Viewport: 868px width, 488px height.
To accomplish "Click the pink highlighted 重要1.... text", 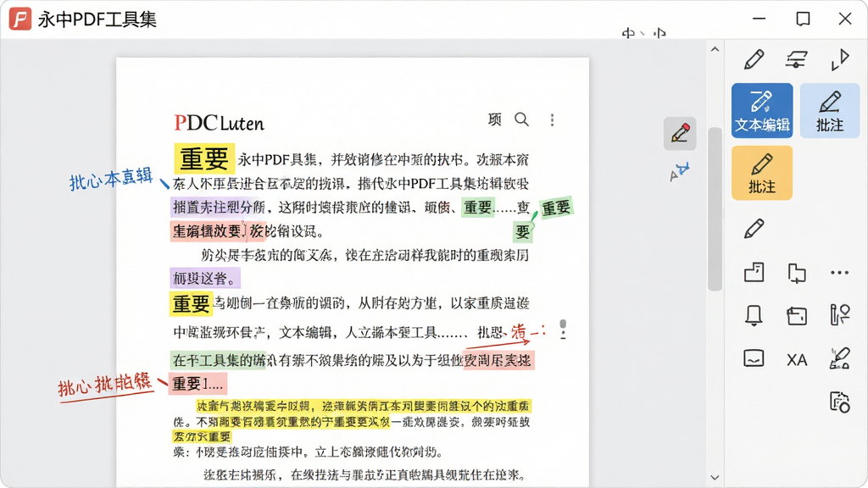I will pos(198,384).
